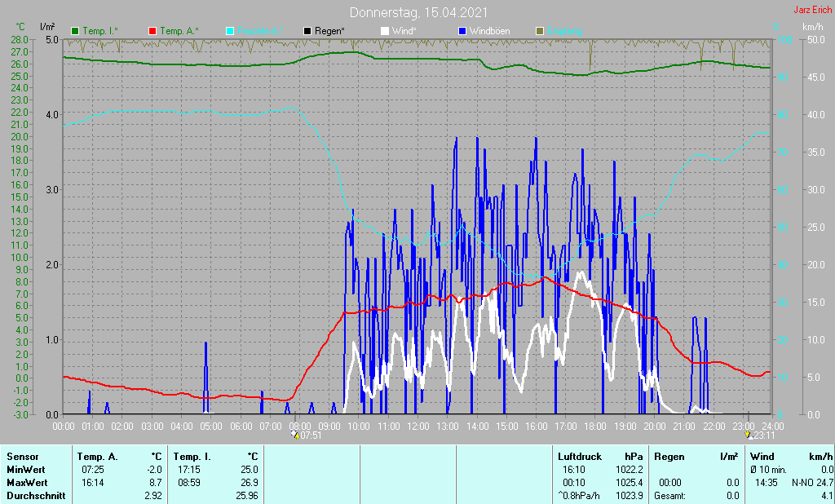Click the '14:35' wind maximum time
The height and width of the screenshot is (504, 835).
[x=767, y=483]
